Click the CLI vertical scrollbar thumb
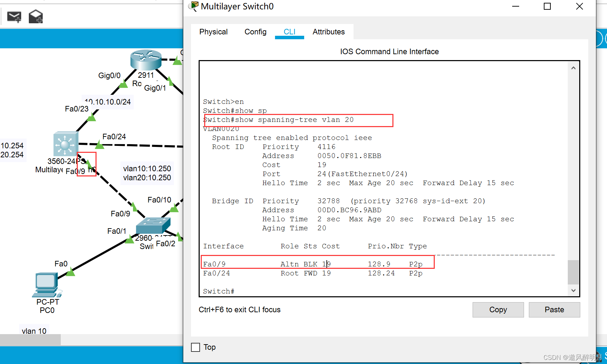 pyautogui.click(x=573, y=272)
